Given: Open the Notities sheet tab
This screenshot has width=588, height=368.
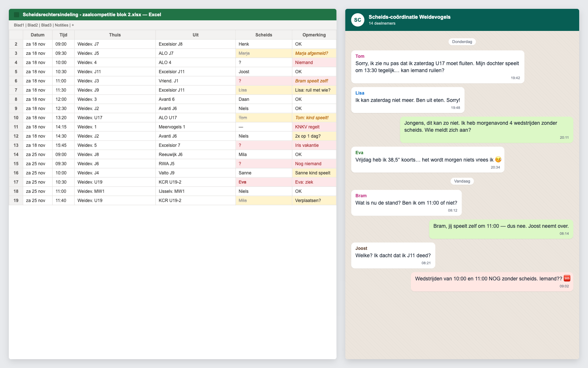Looking at the screenshot, I should pyautogui.click(x=61, y=25).
